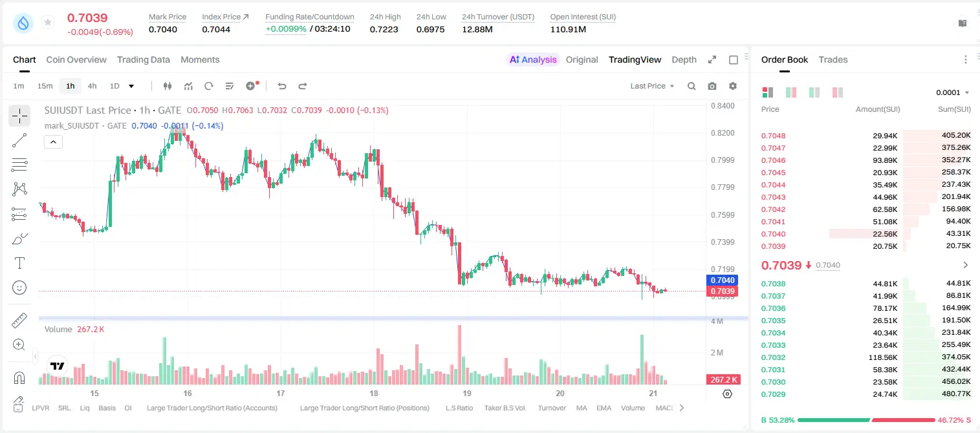
Task: Open the Last Price type dropdown
Action: tap(652, 86)
